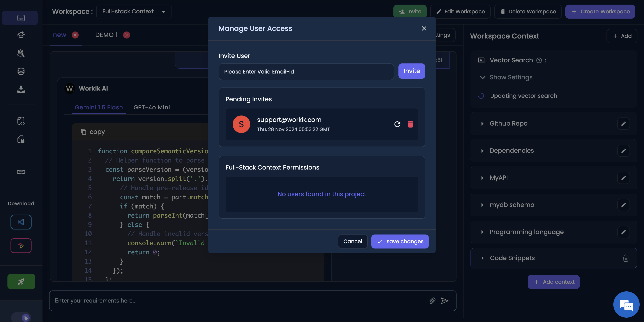Open the graduation cap learning icon

(21, 35)
